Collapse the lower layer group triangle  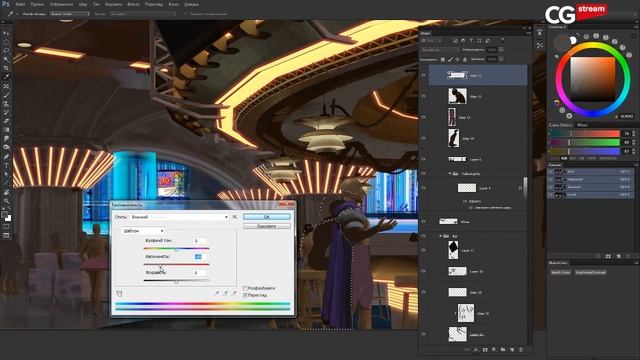pyautogui.click(x=440, y=236)
